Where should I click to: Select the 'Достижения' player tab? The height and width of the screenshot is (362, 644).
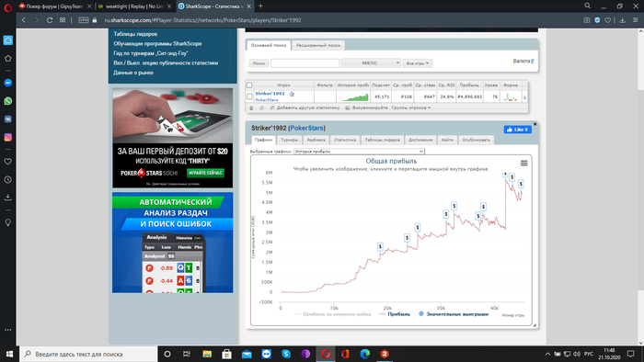click(x=420, y=140)
